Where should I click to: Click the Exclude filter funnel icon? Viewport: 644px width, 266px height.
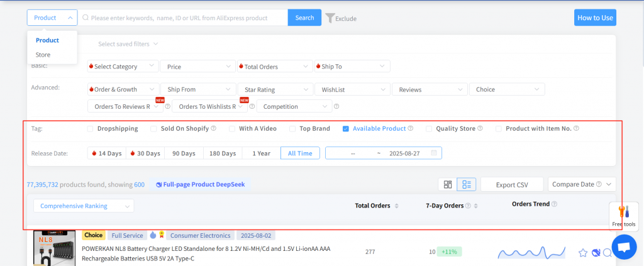coord(330,18)
